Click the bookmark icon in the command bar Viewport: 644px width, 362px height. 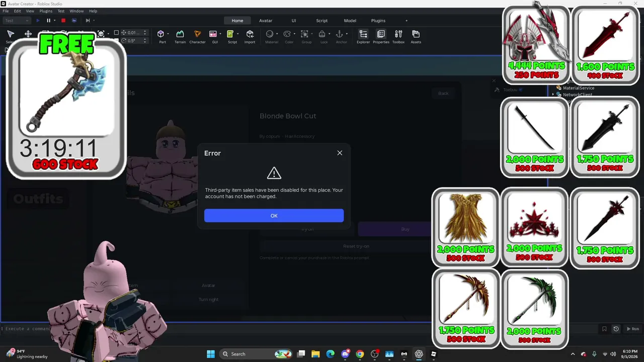click(604, 329)
